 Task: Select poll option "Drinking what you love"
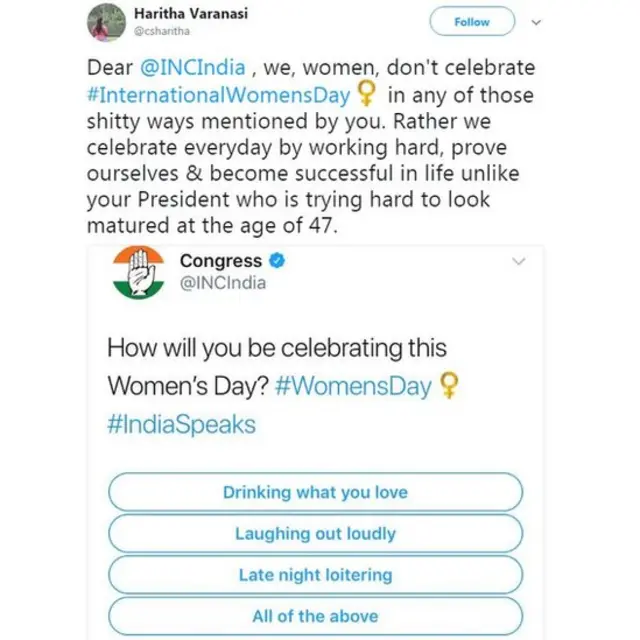pos(315,492)
